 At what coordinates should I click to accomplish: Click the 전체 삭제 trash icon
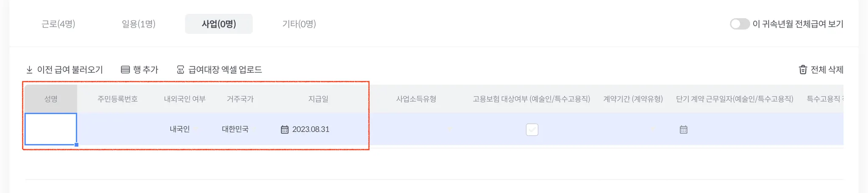(x=803, y=70)
